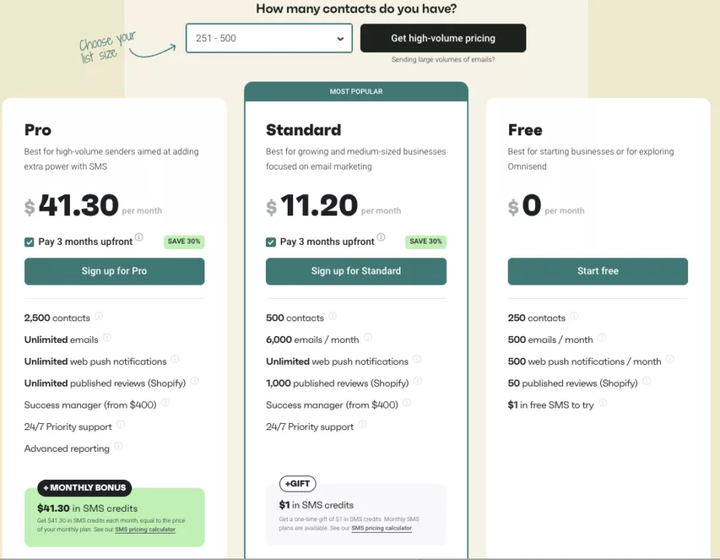Sign up for Standard plan
The width and height of the screenshot is (720, 560).
(356, 271)
